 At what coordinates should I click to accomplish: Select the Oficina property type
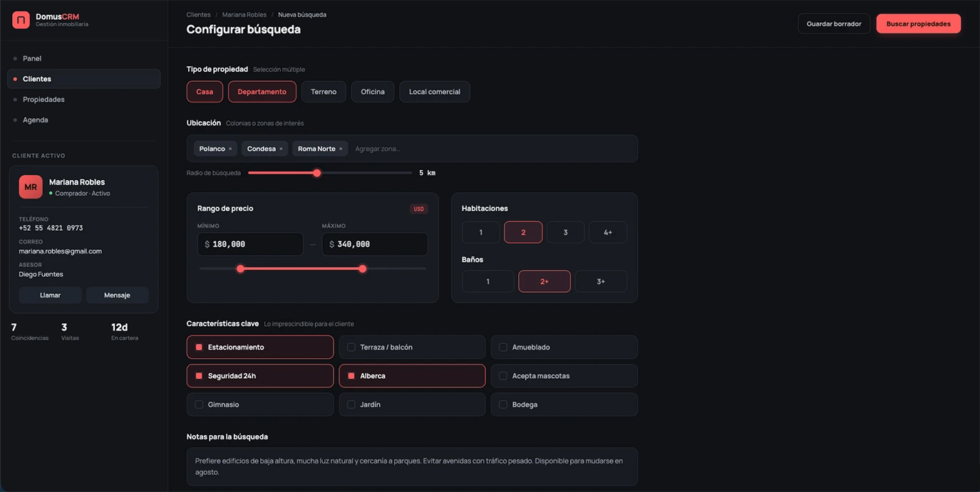(x=373, y=92)
